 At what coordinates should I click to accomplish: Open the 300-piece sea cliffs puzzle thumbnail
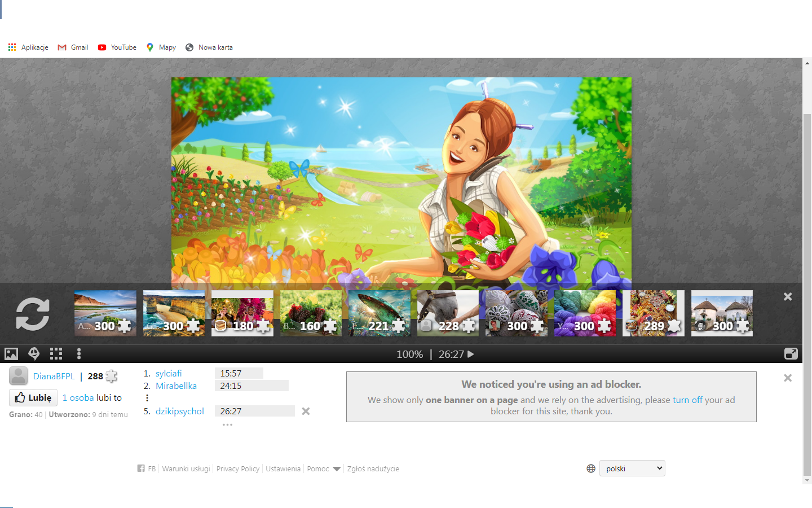click(174, 313)
